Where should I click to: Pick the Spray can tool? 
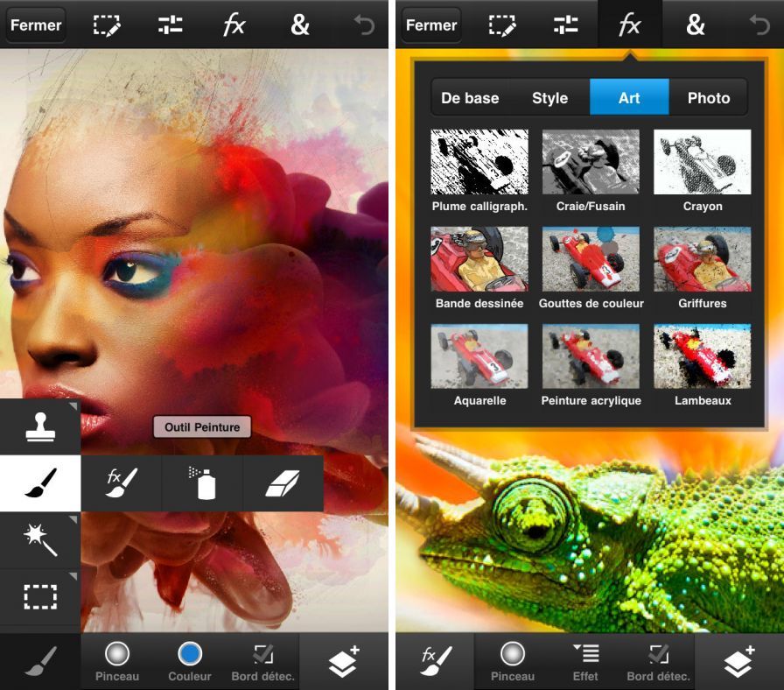pyautogui.click(x=202, y=482)
